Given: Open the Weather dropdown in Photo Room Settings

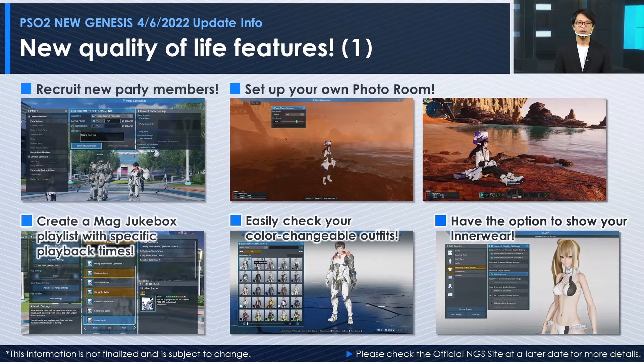Looking at the screenshot, I should 294,114.
